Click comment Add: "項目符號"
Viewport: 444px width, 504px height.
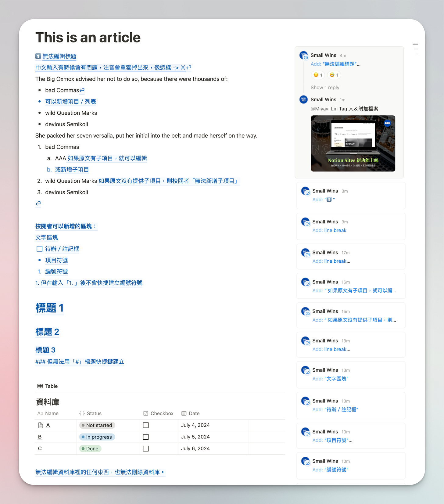pos(351,436)
